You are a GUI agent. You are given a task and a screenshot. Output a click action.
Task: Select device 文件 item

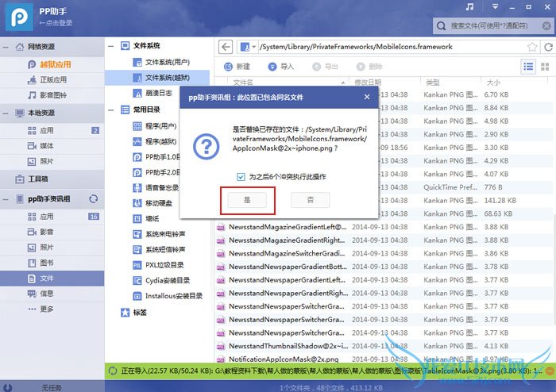pos(52,279)
